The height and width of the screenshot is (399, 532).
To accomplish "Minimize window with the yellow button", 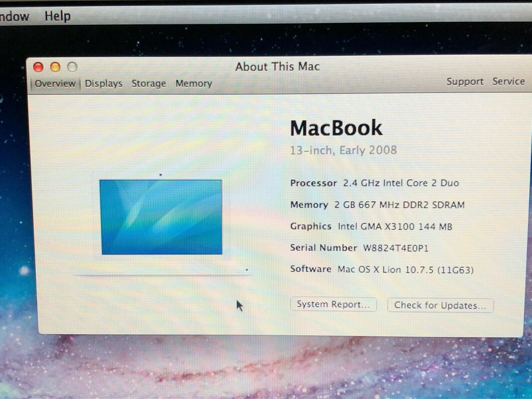I will coord(55,67).
